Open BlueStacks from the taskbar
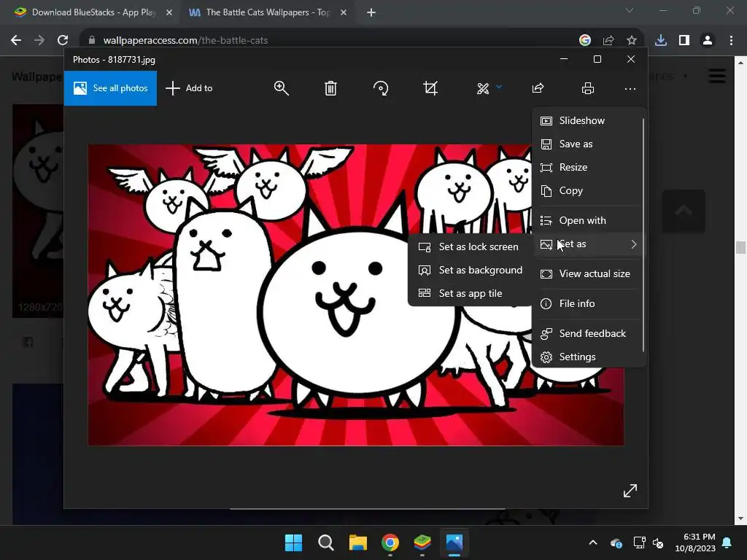 pos(422,542)
